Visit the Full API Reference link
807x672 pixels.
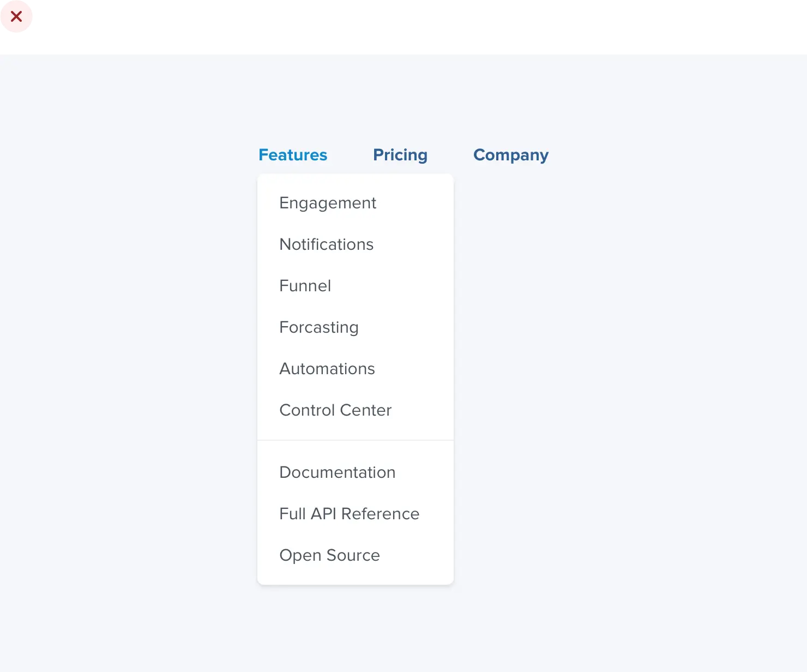click(350, 514)
